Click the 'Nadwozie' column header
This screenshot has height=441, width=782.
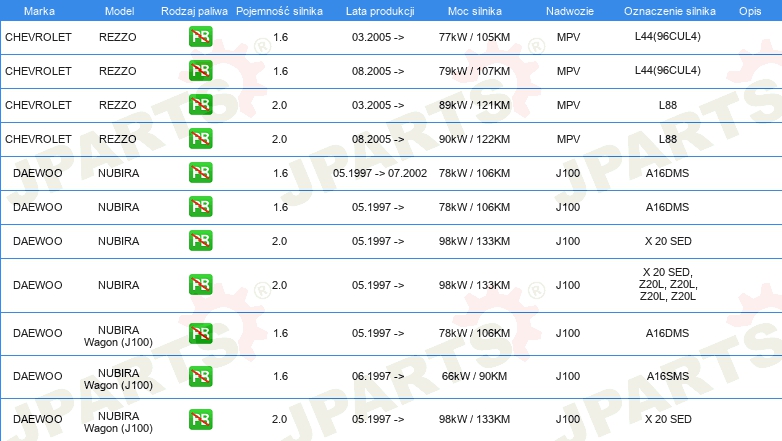(x=570, y=11)
